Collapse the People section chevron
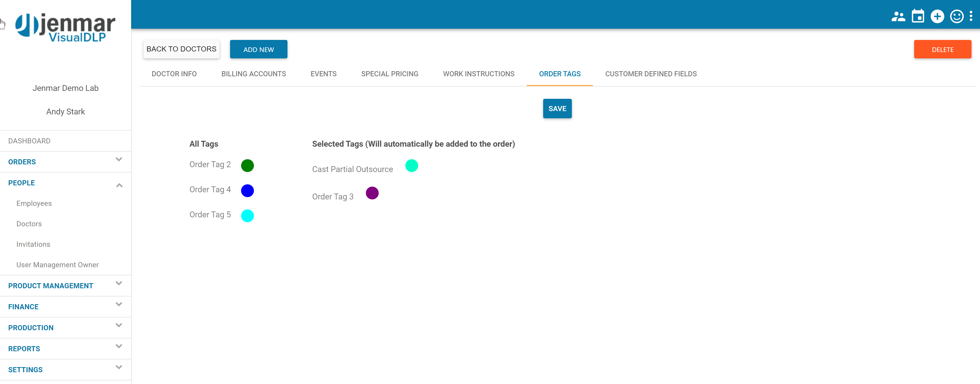 (119, 185)
